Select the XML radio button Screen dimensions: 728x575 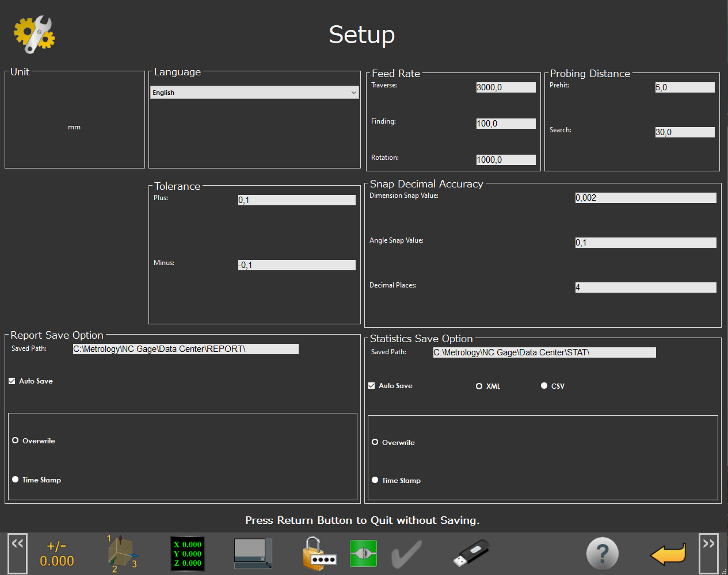[479, 386]
